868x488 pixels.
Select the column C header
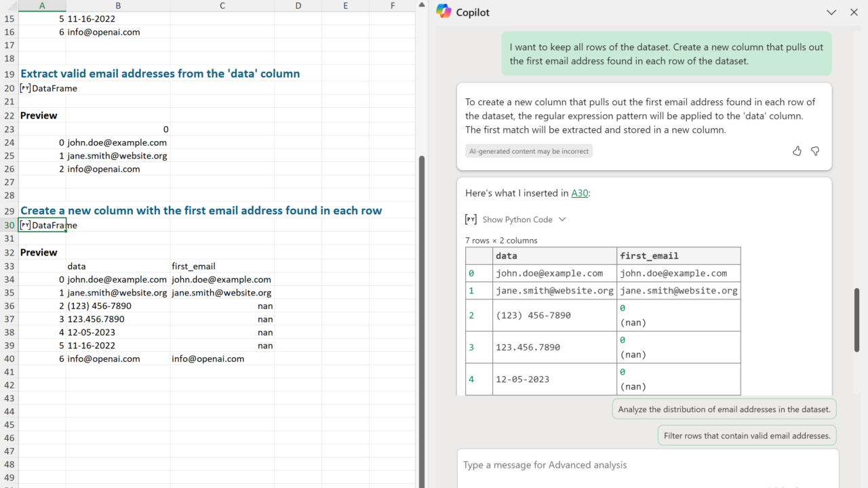pos(222,6)
